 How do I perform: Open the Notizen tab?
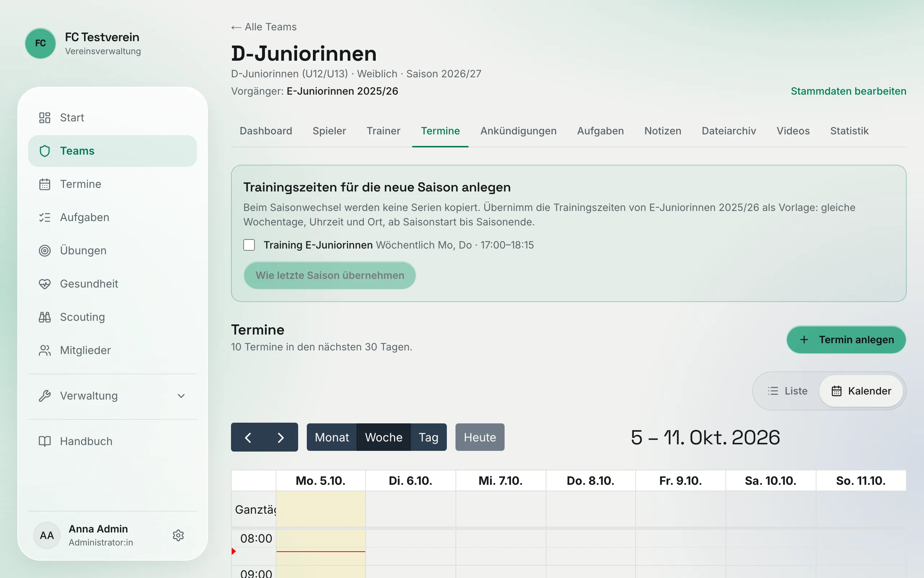click(662, 131)
